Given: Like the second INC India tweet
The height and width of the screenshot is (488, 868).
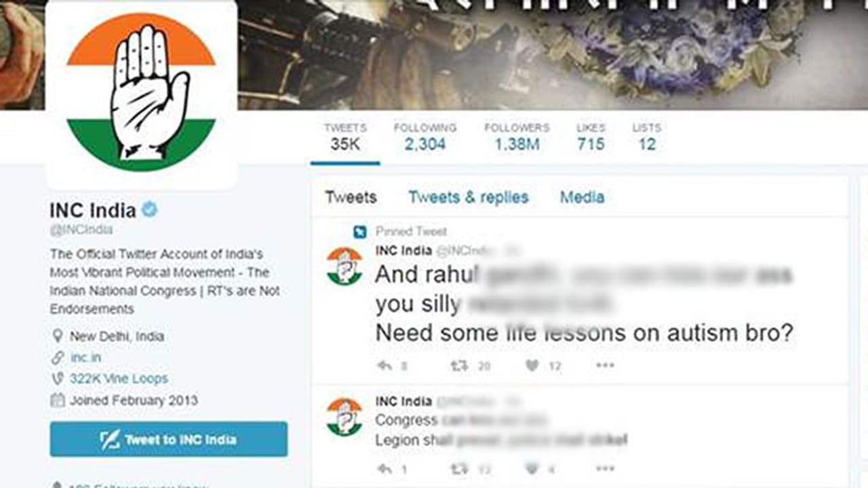Looking at the screenshot, I should [x=532, y=468].
